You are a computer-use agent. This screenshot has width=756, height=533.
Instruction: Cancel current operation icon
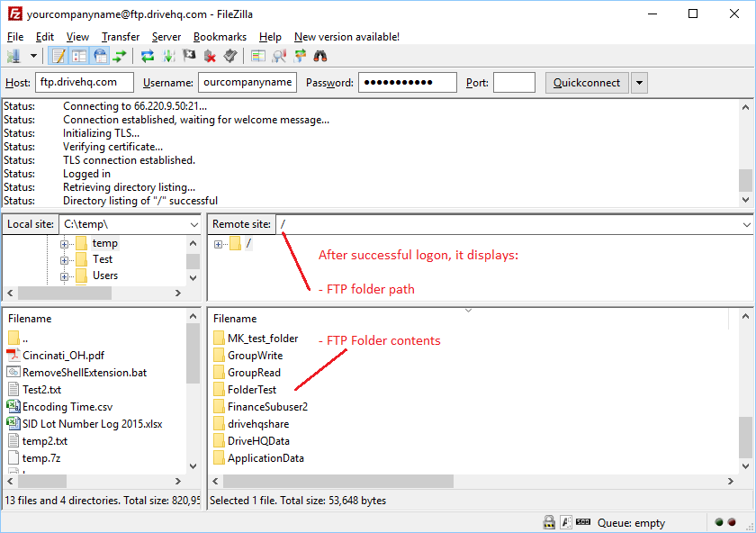click(189, 56)
